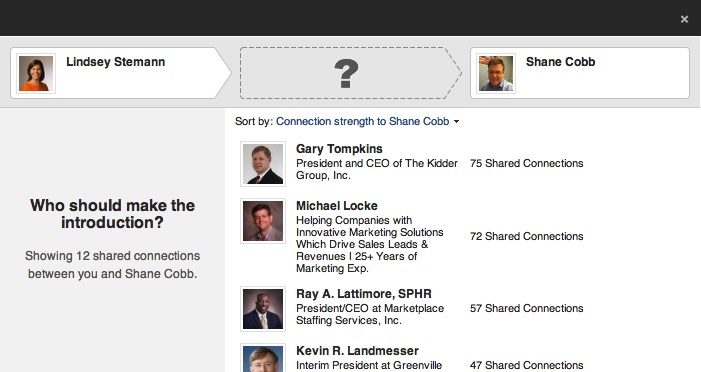Click 75 Shared Connections for Gary Tompkins
The image size is (701, 372).
pos(526,163)
